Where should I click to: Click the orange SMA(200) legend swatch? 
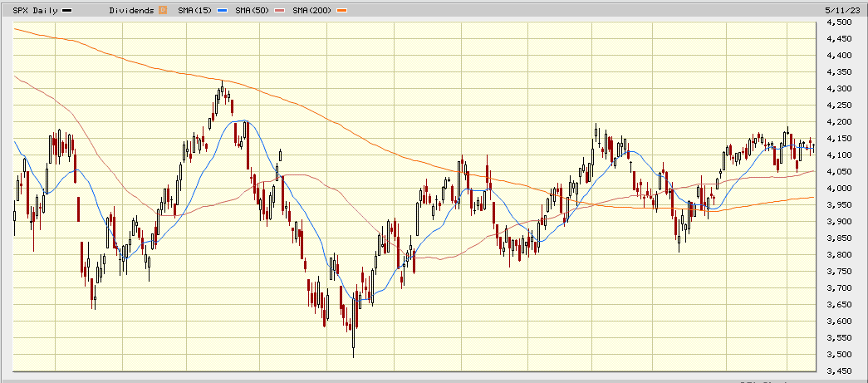[341, 10]
